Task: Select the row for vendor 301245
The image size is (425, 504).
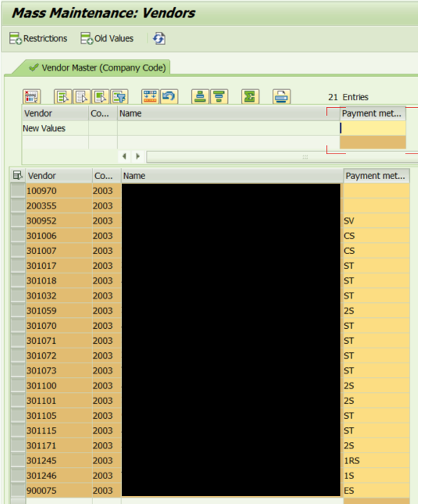Action: click(18, 461)
